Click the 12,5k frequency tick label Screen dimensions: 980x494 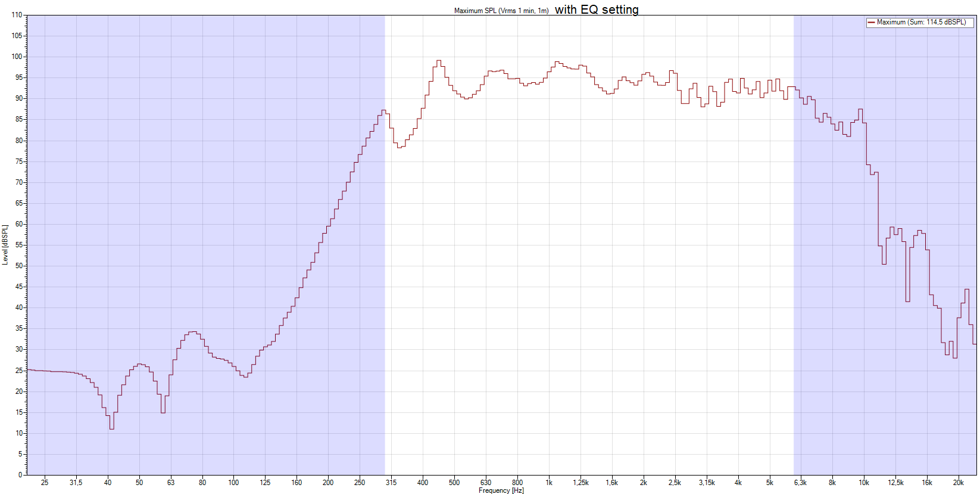pyautogui.click(x=895, y=483)
